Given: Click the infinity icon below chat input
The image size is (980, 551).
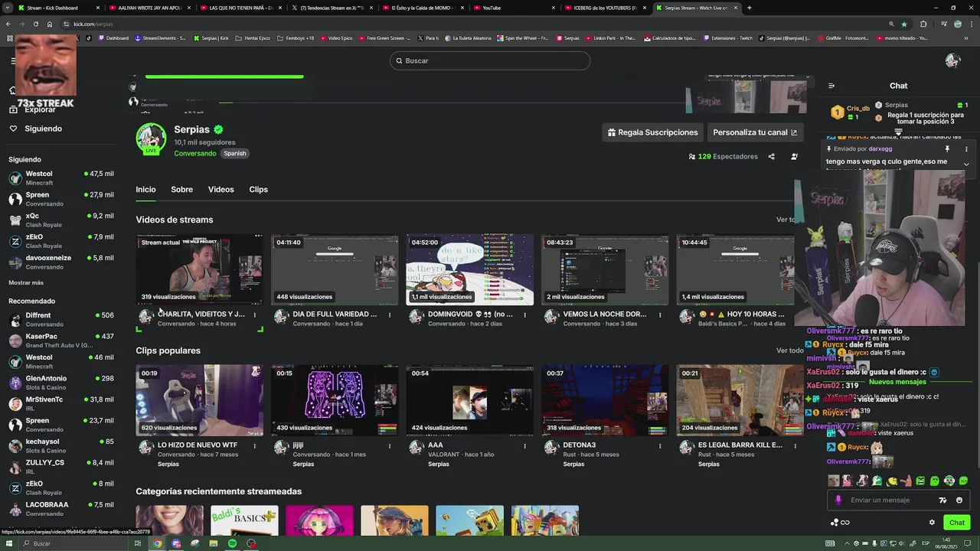Looking at the screenshot, I should (845, 523).
